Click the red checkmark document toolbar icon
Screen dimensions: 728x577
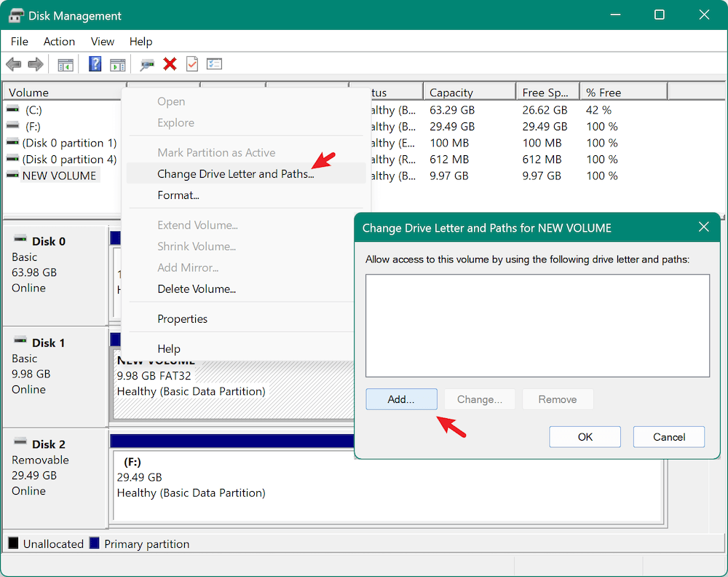point(191,64)
